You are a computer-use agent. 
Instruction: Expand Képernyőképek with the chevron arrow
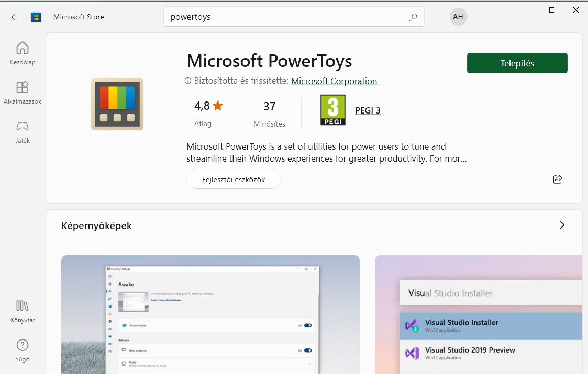[x=562, y=225]
